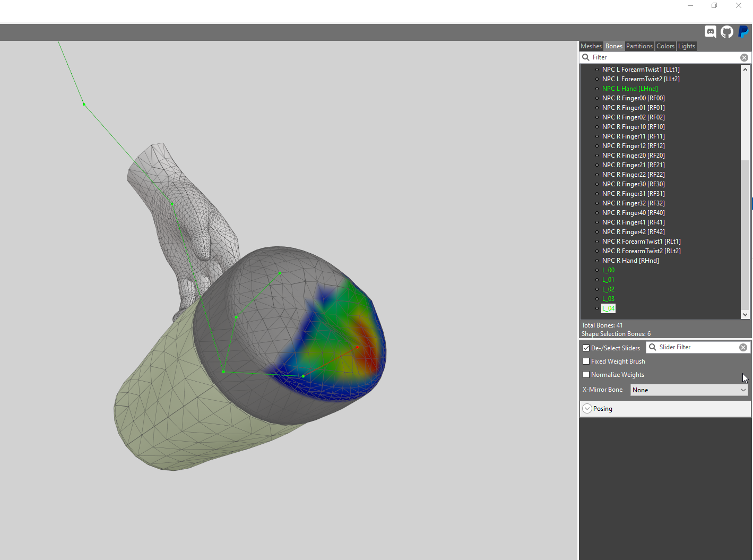Click the Slider Filter magnifier icon
The width and height of the screenshot is (753, 560).
coord(653,347)
